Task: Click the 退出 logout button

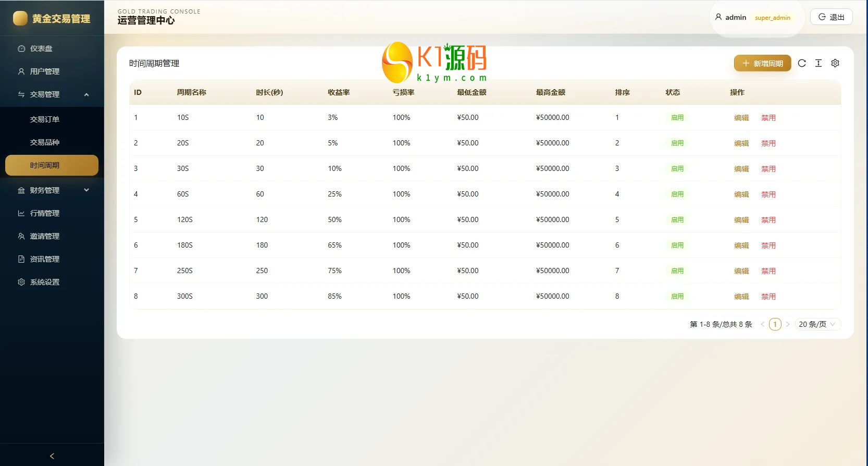Action: tap(832, 17)
